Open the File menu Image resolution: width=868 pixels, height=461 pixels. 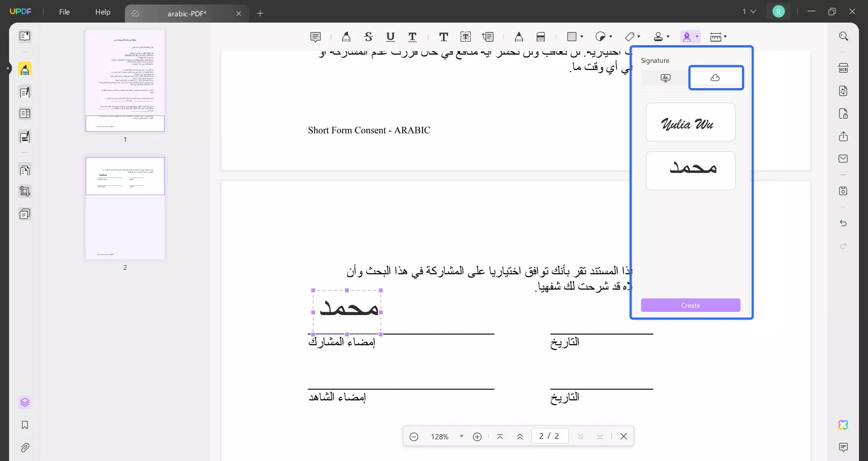click(64, 12)
